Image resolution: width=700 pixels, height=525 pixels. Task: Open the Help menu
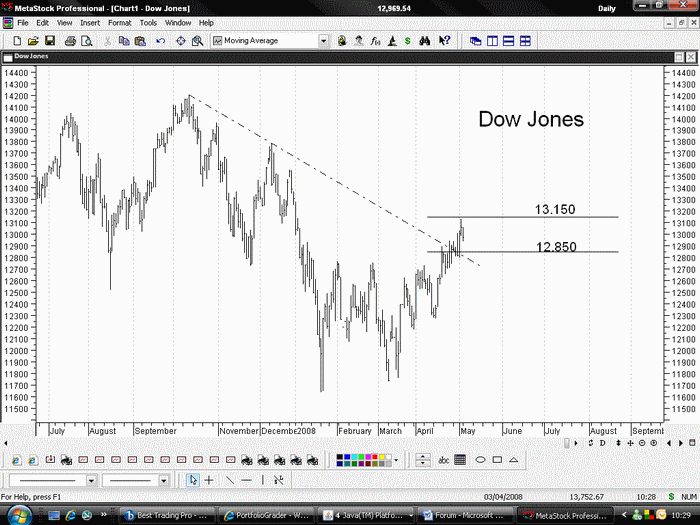tap(206, 23)
